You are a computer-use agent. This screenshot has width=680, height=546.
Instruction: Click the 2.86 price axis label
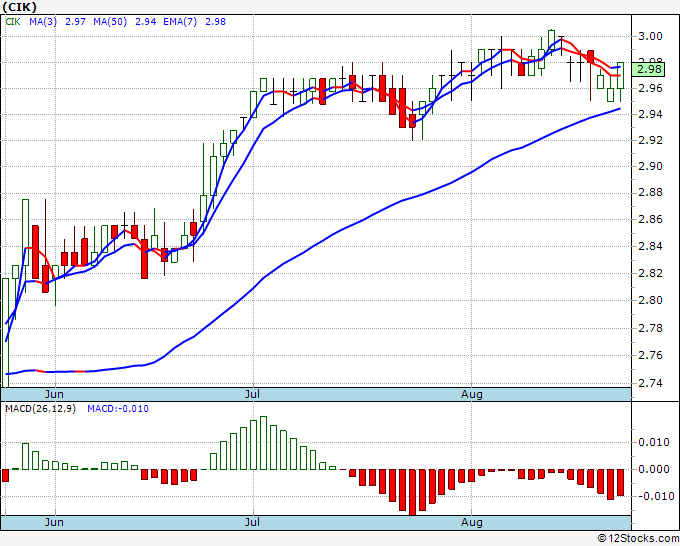point(650,219)
